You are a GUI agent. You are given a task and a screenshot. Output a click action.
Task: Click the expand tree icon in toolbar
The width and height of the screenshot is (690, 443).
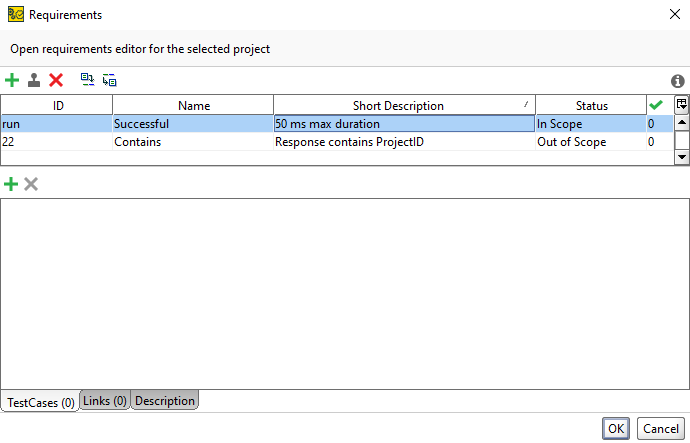pos(87,80)
